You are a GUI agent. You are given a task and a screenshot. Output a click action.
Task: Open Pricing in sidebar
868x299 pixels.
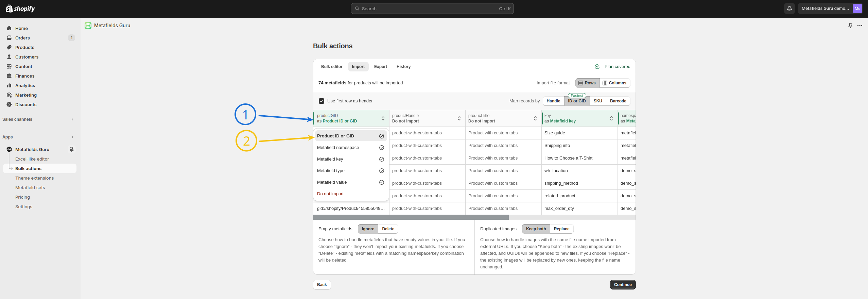pyautogui.click(x=22, y=197)
